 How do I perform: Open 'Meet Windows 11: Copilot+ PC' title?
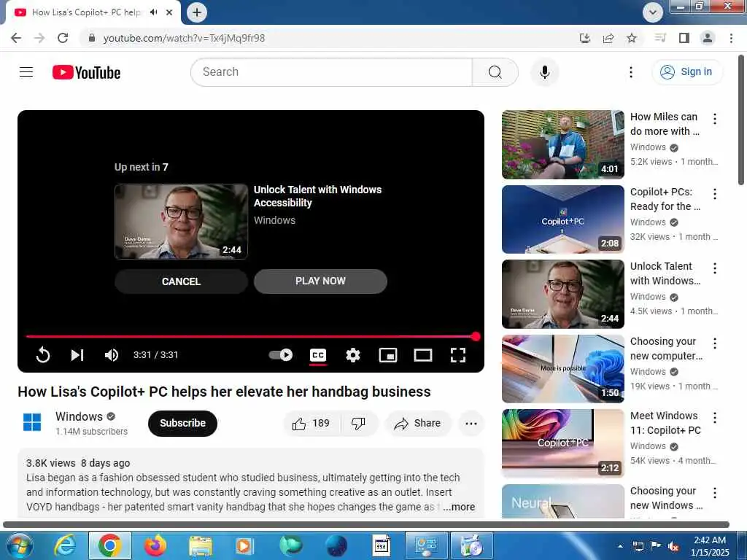pyautogui.click(x=665, y=423)
